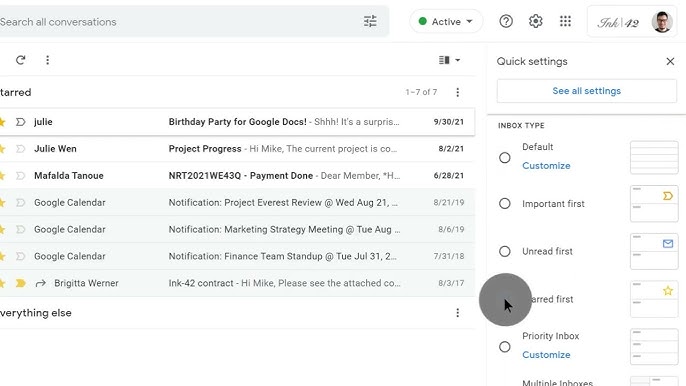This screenshot has height=386, width=686.
Task: Open the Google apps grid
Action: (x=565, y=21)
